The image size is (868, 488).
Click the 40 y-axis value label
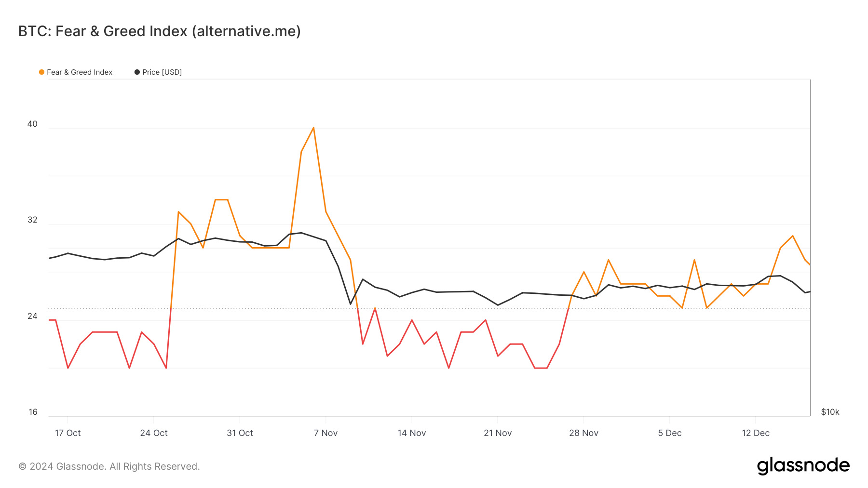coord(32,124)
